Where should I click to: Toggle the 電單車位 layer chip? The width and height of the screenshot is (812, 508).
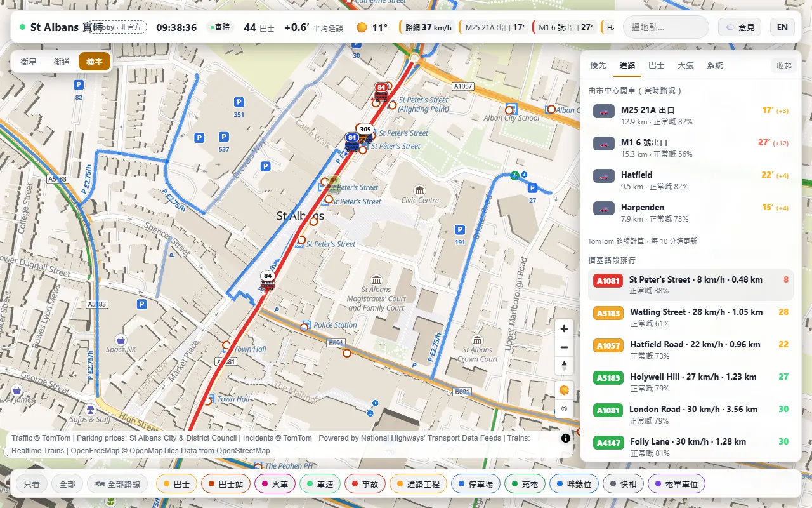[676, 484]
